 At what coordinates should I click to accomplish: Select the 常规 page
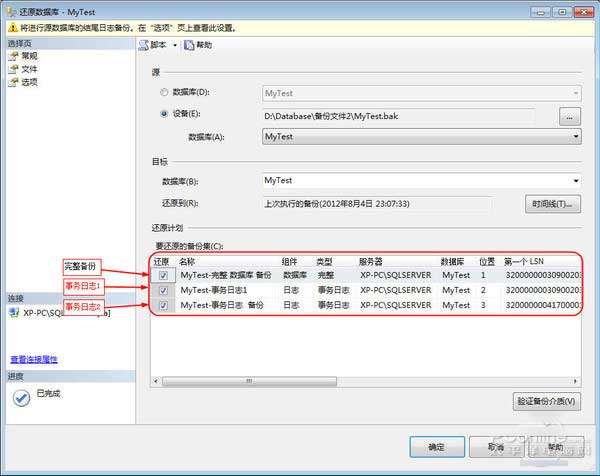[x=29, y=56]
